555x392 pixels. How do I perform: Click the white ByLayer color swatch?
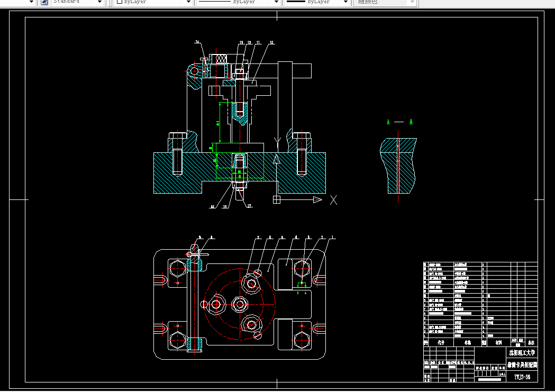120,2
